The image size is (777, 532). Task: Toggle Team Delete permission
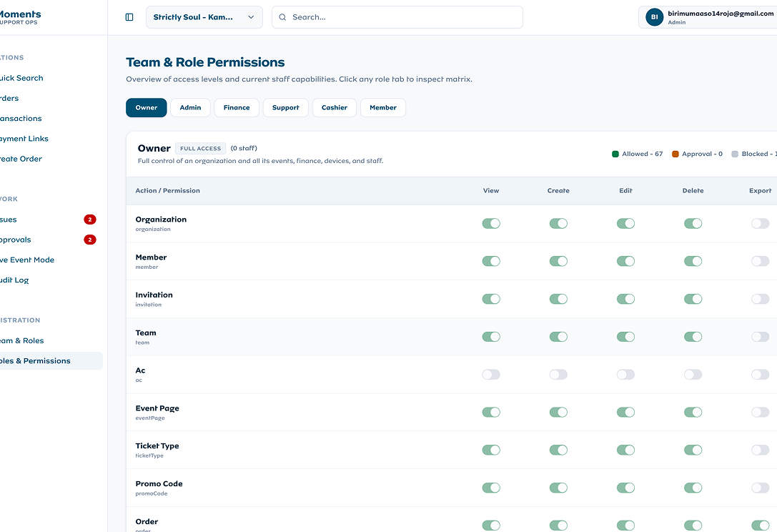[693, 337]
